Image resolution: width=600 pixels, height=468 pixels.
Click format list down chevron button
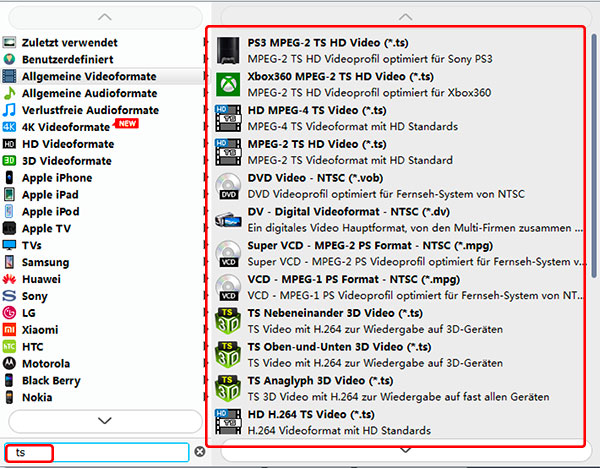406,451
